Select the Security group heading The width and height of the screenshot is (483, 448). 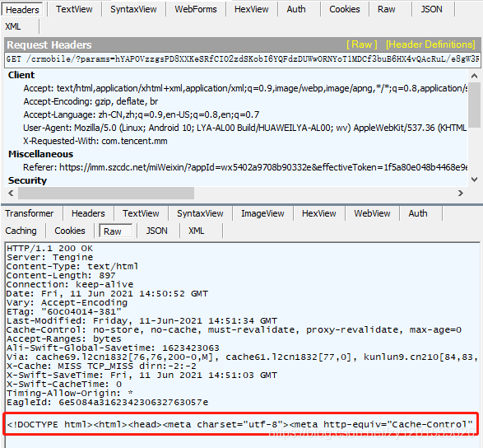tap(27, 180)
